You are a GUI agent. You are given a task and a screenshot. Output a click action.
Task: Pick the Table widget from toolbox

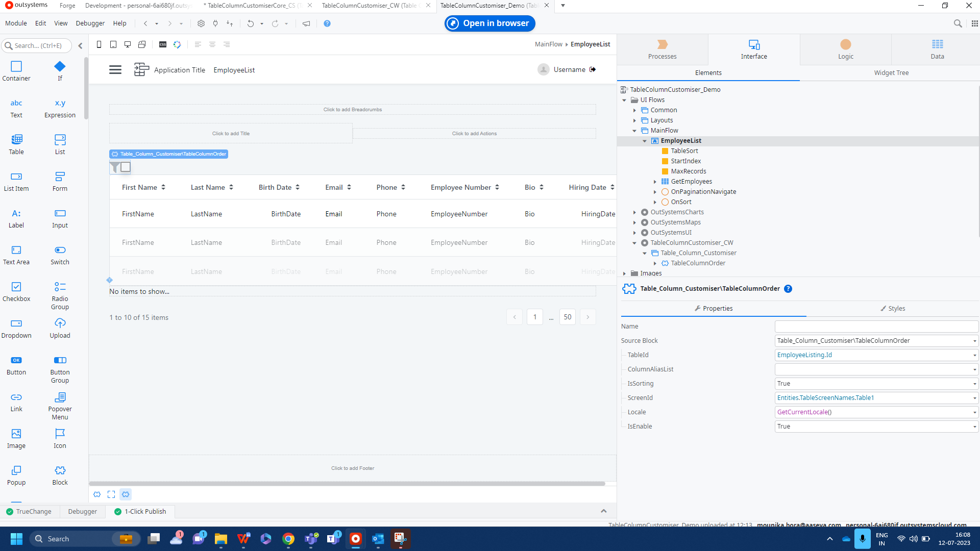click(x=16, y=144)
